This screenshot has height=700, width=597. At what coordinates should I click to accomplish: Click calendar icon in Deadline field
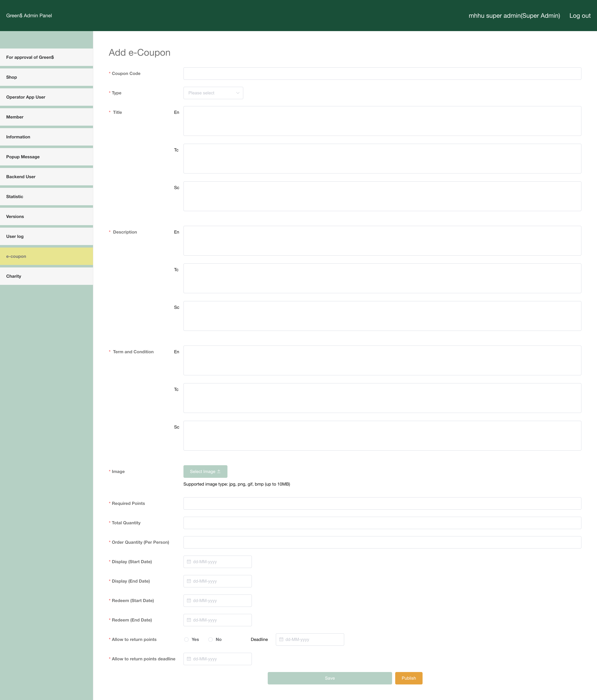tap(281, 639)
